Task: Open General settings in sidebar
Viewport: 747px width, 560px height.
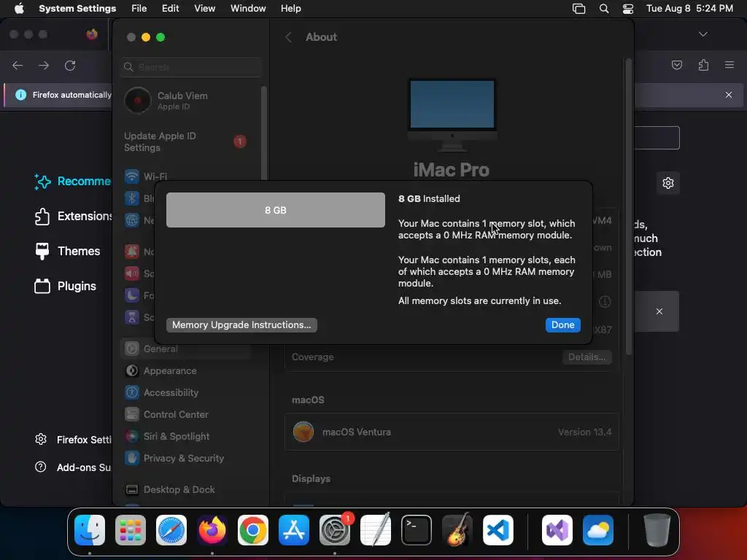Action: [186, 349]
